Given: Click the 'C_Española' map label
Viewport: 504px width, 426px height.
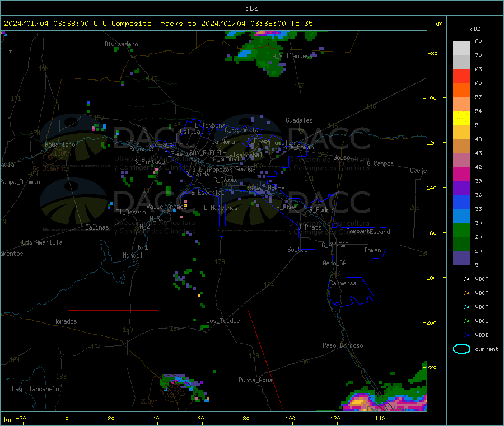Looking at the screenshot, I should point(241,130).
